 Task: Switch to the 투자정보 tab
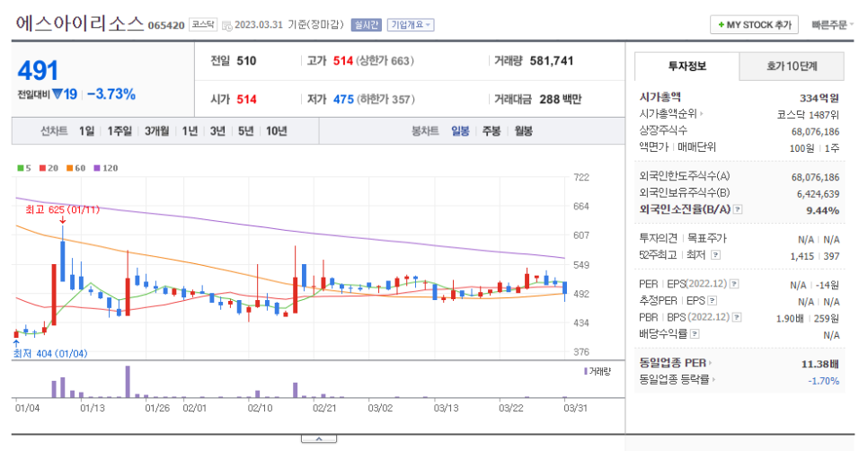click(x=687, y=66)
